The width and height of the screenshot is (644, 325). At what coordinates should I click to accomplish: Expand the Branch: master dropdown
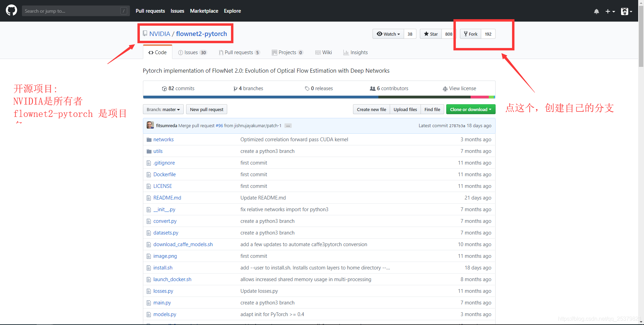click(x=163, y=109)
